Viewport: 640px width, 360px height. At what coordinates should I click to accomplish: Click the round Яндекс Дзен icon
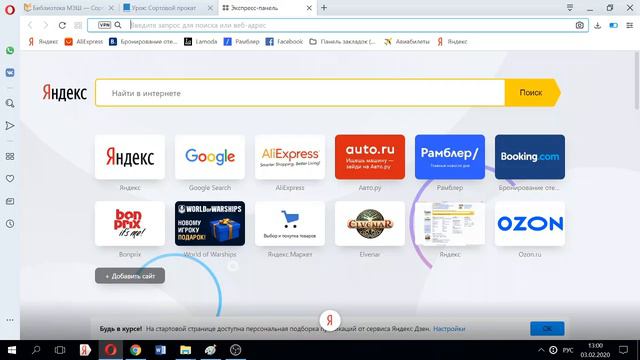click(330, 320)
